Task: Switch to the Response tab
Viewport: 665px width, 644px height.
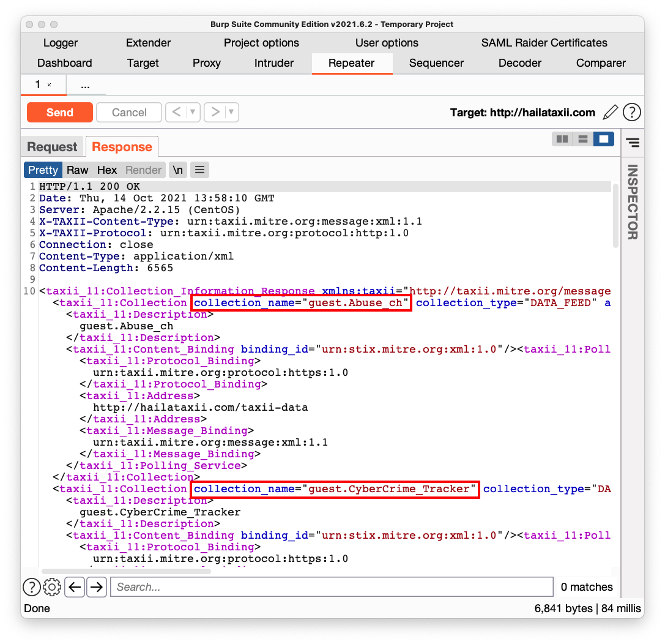Action: pos(122,147)
